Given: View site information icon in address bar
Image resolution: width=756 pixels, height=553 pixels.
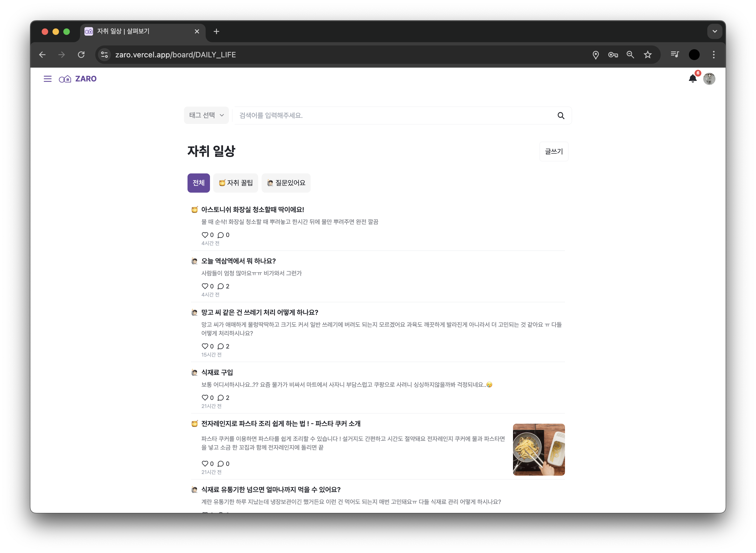Looking at the screenshot, I should coord(104,55).
